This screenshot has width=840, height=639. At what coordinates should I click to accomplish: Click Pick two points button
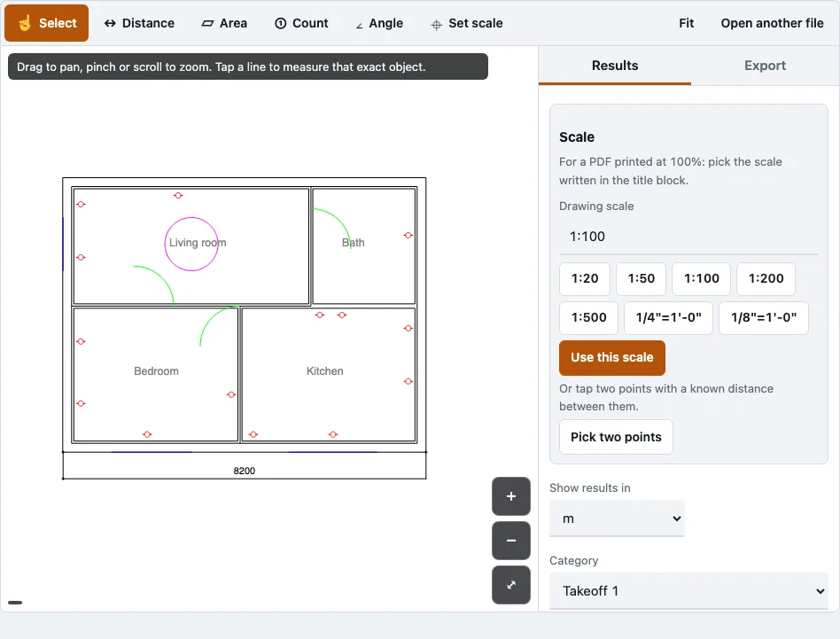click(616, 437)
